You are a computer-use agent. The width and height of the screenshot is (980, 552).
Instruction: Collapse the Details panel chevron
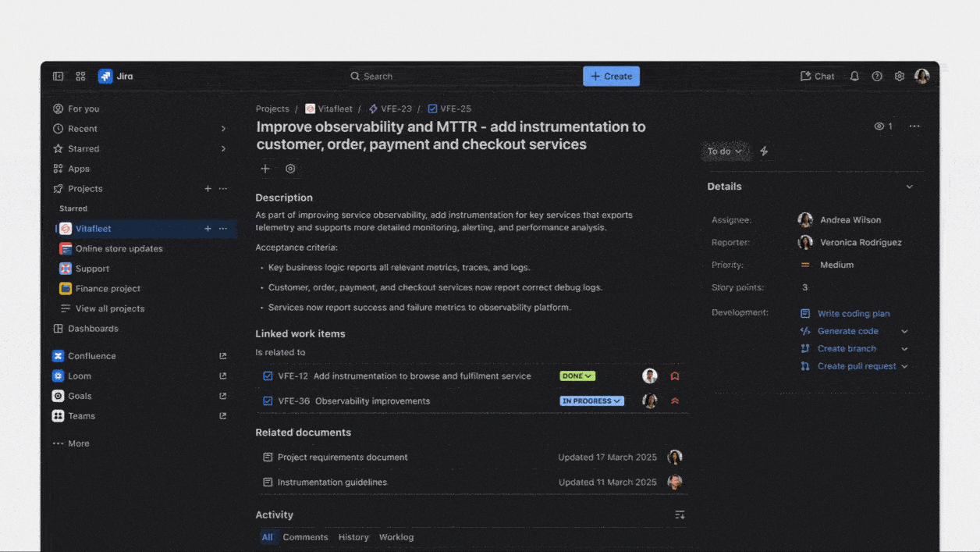(x=909, y=187)
